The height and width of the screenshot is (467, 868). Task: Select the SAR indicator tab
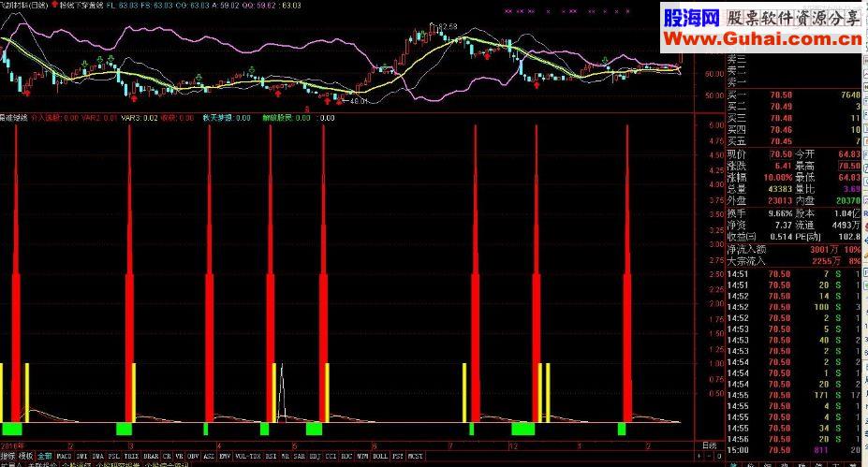click(300, 457)
